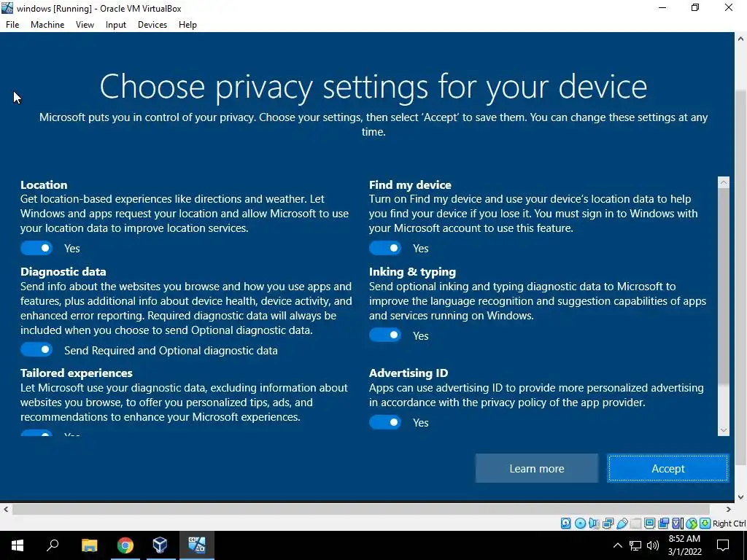747x560 pixels.
Task: Click the Learn more button
Action: click(536, 469)
